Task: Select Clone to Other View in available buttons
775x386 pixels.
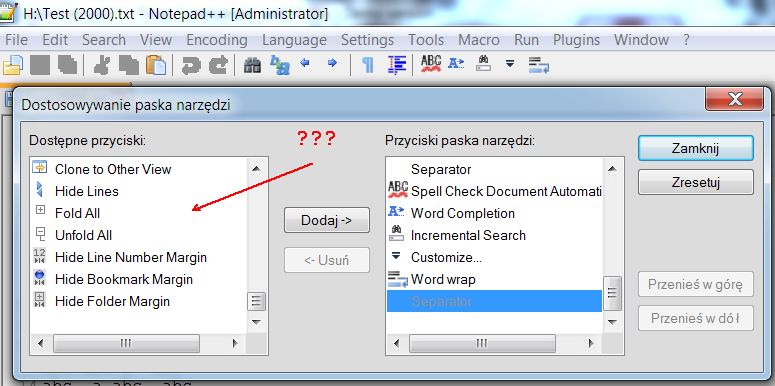Action: [x=138, y=169]
